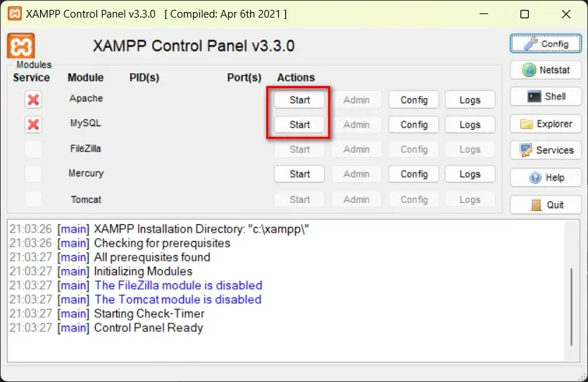588x382 pixels.
Task: Start the Mercury module
Action: [x=299, y=174]
